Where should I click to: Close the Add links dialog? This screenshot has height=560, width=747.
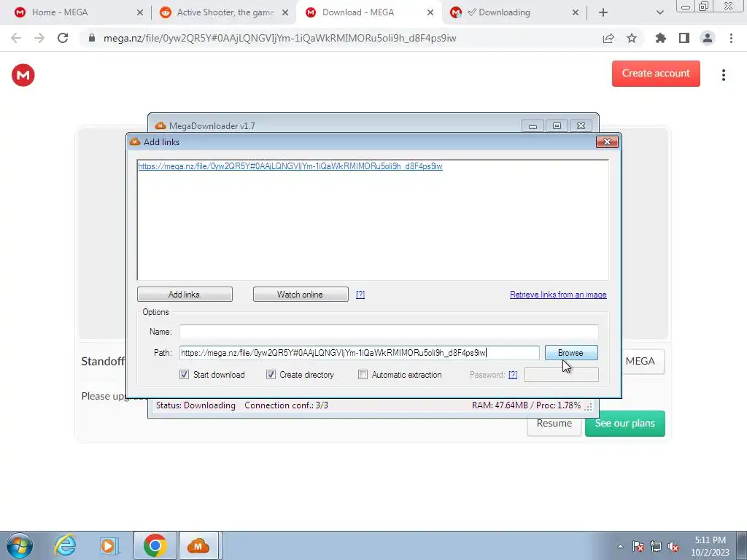click(607, 142)
